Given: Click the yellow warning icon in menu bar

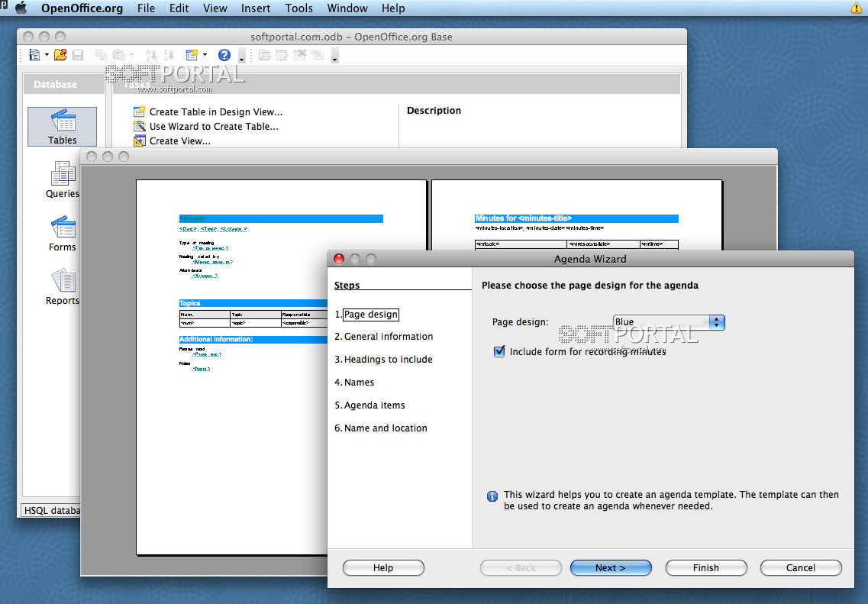Looking at the screenshot, I should (857, 8).
